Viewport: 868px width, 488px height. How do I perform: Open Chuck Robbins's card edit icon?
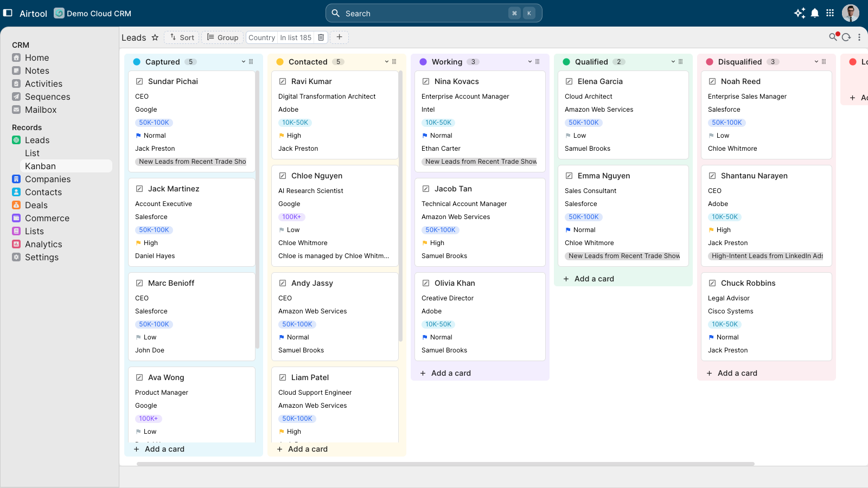tap(712, 283)
